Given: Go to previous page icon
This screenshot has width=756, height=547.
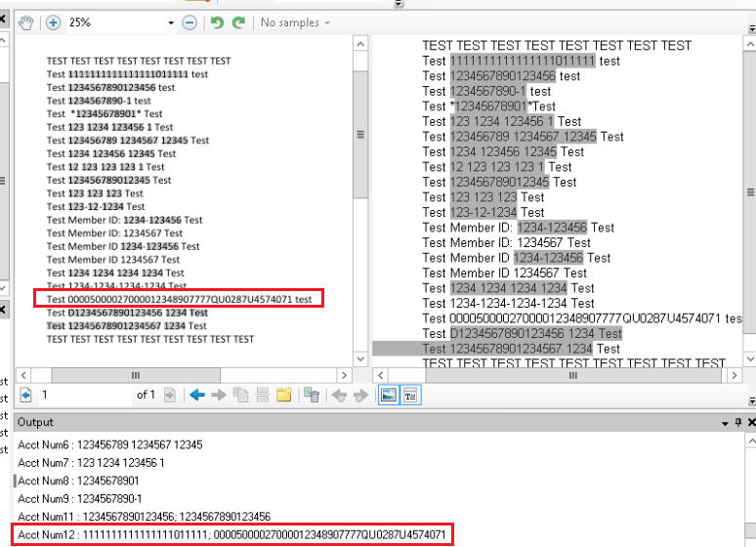Looking at the screenshot, I should pyautogui.click(x=26, y=395).
